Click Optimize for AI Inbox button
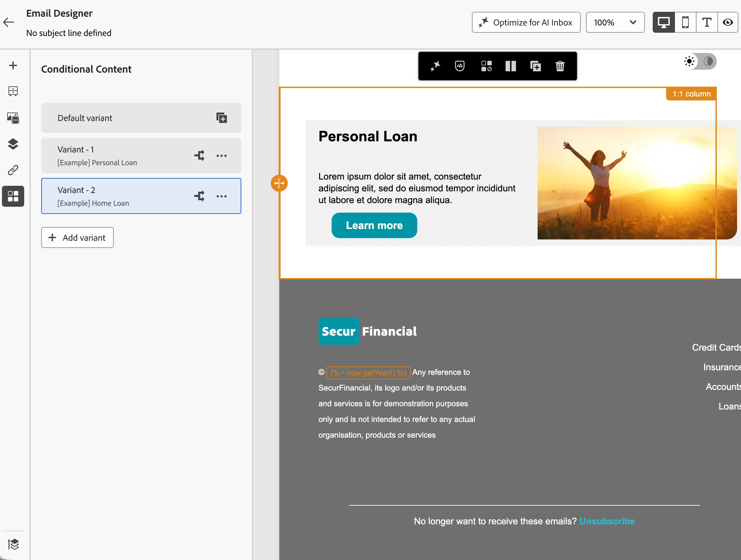The height and width of the screenshot is (560, 741). (x=526, y=23)
